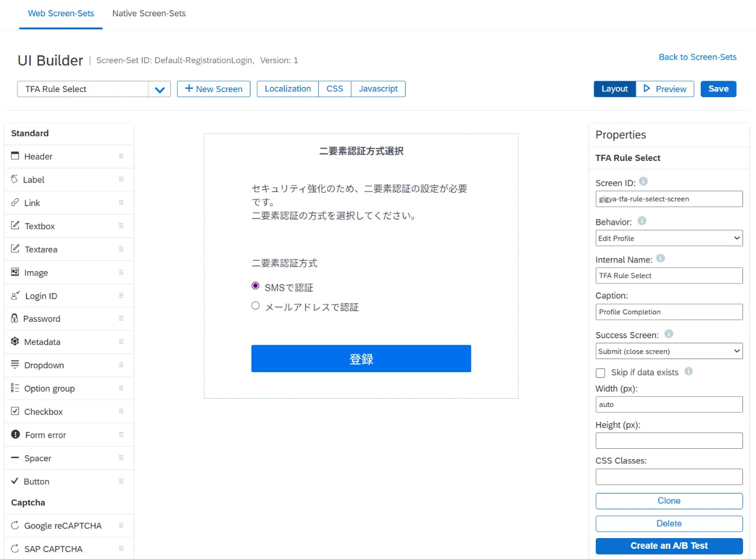This screenshot has width=756, height=559.
Task: Select the Option group icon
Action: coord(15,388)
